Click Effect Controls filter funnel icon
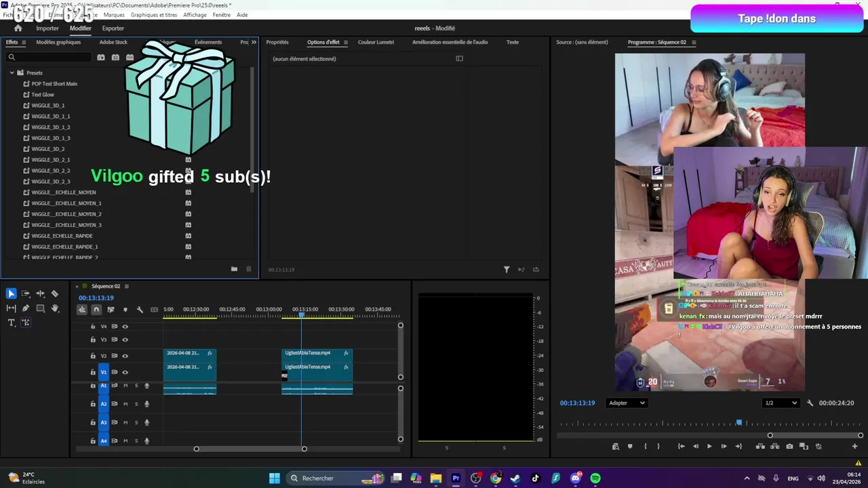The height and width of the screenshot is (488, 868). (507, 269)
